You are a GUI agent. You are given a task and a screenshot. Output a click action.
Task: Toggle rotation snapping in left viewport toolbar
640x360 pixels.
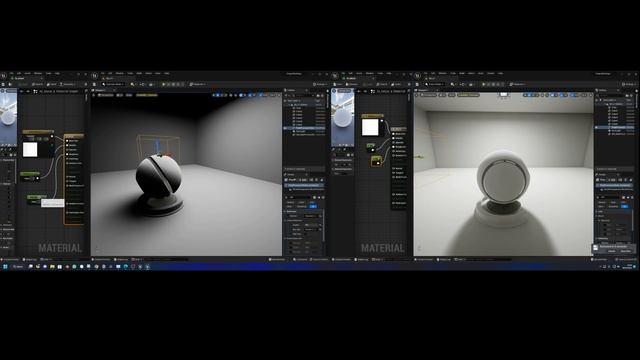250,95
